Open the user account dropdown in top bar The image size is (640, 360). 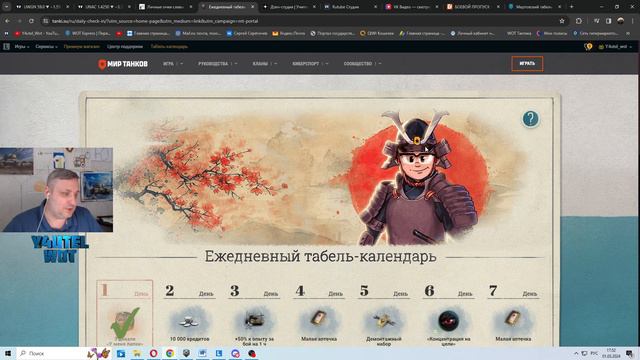pos(615,47)
